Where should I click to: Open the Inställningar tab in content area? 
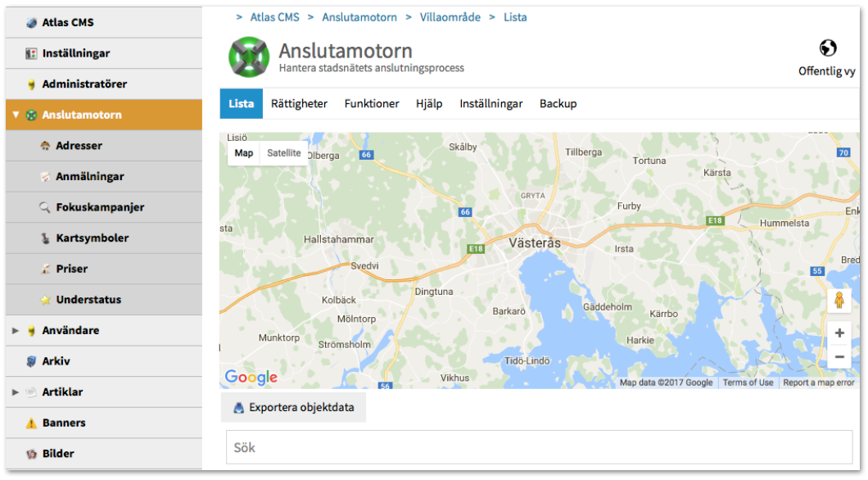pyautogui.click(x=491, y=103)
